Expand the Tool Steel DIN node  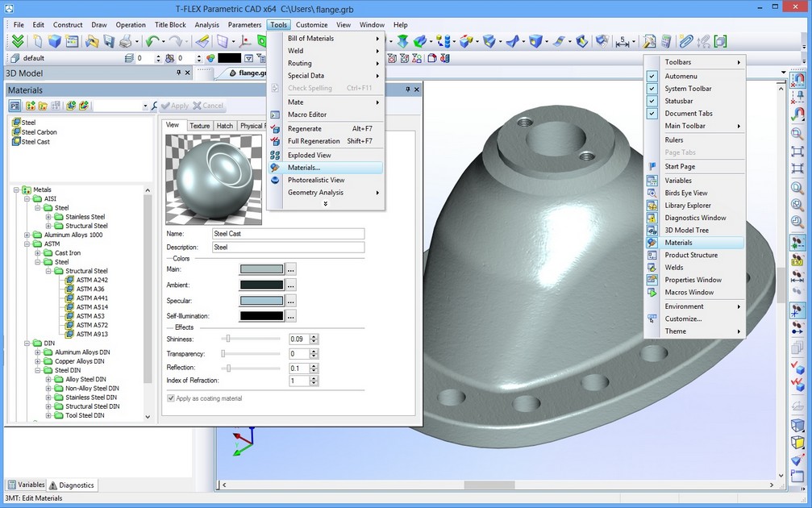48,415
